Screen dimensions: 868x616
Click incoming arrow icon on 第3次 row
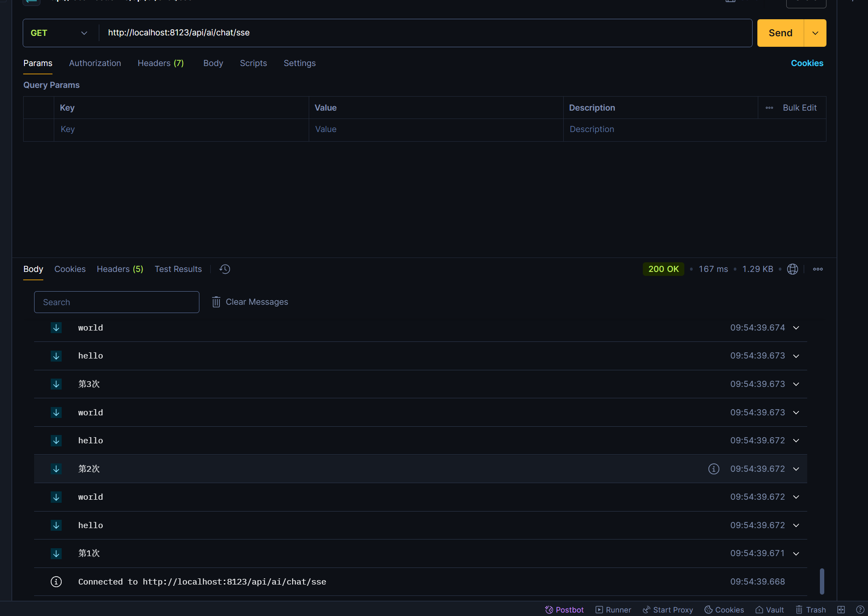point(56,384)
